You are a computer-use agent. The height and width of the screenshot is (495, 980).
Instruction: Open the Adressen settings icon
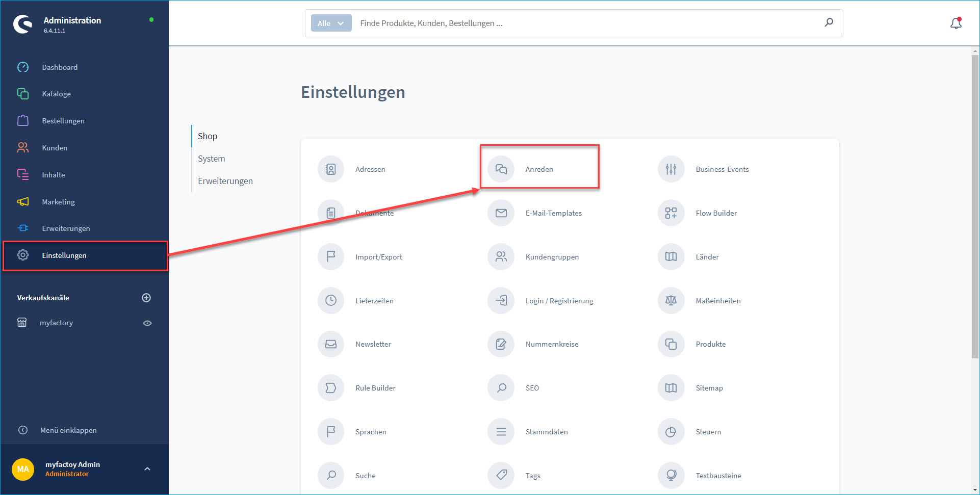pyautogui.click(x=331, y=169)
